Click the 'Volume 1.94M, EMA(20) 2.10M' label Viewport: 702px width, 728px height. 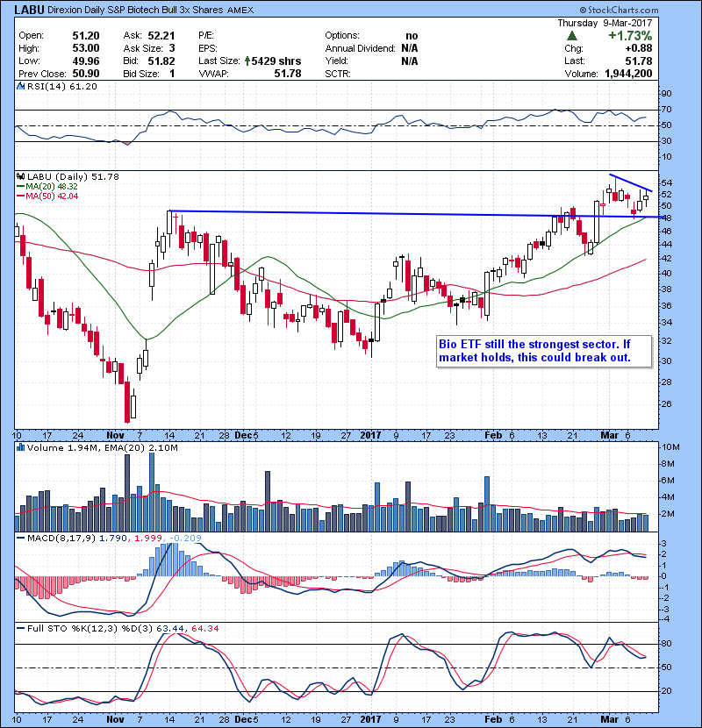click(102, 448)
